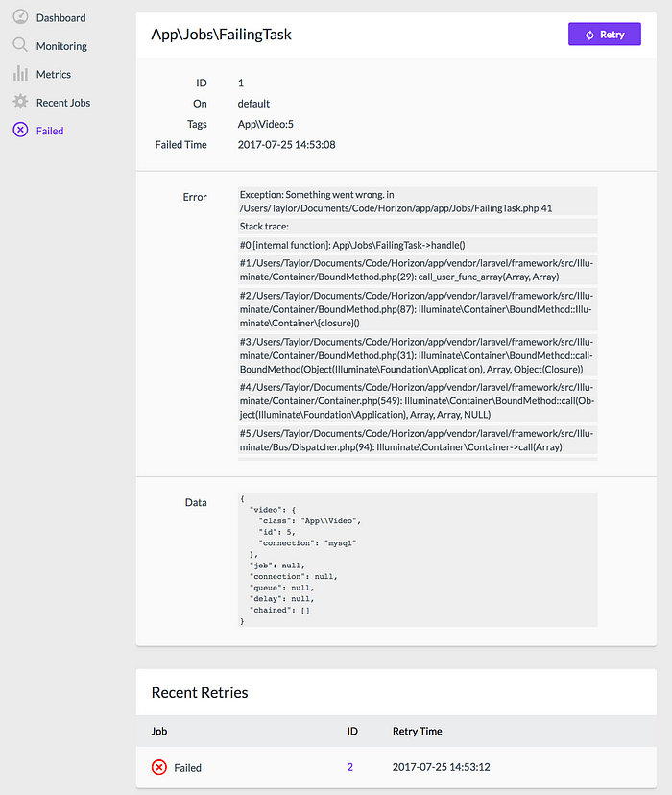Click stack frame #3 BoundMethod.php(31)
672x795 pixels.
pyautogui.click(x=418, y=355)
